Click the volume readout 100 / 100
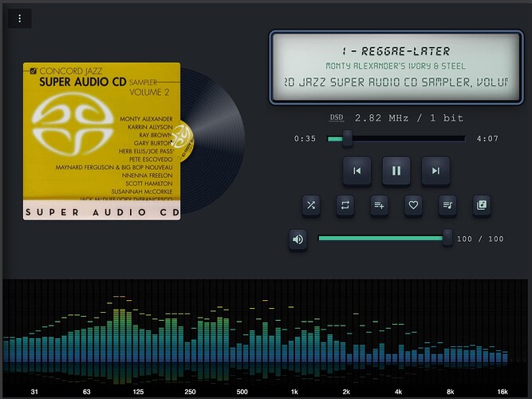 [x=480, y=239]
